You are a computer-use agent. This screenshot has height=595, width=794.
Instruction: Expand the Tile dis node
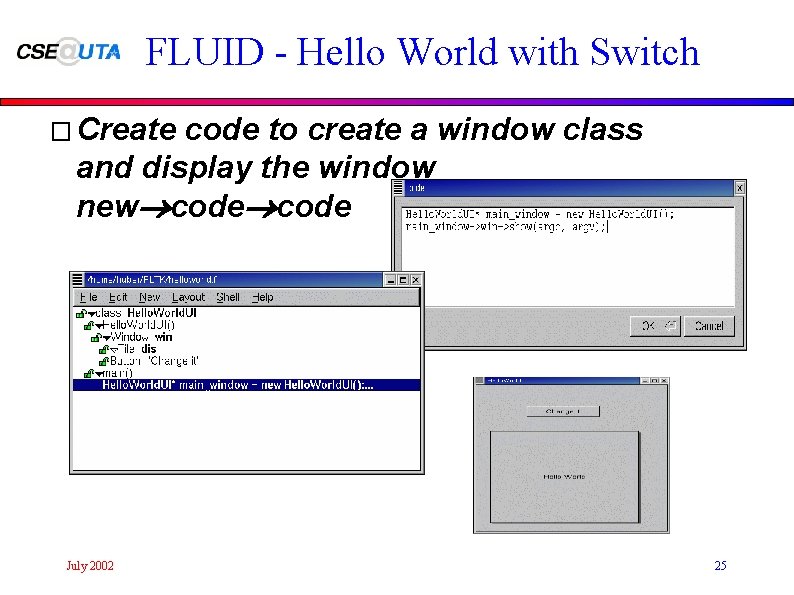[114, 350]
